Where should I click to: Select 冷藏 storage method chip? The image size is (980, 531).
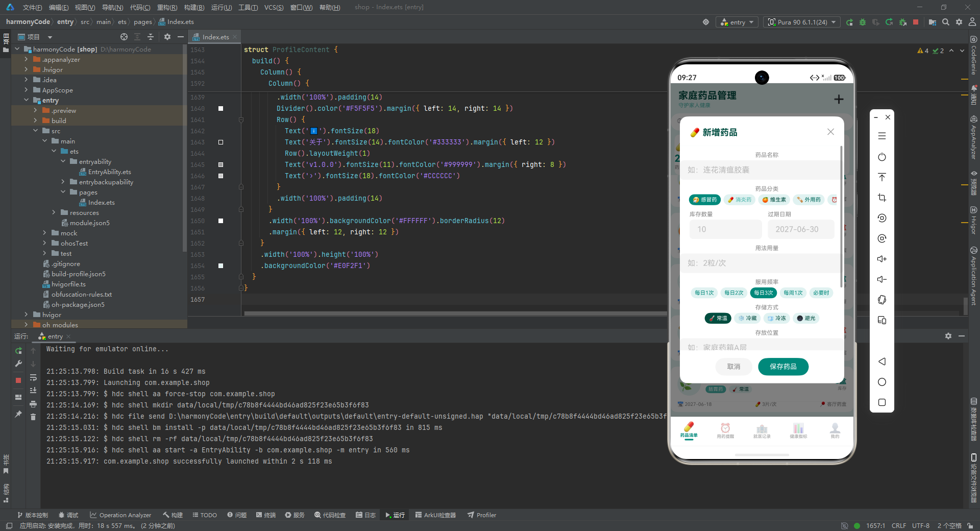[x=747, y=318]
